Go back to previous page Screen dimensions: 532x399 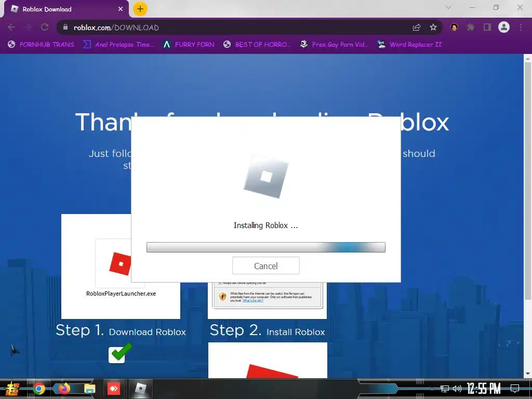click(11, 27)
